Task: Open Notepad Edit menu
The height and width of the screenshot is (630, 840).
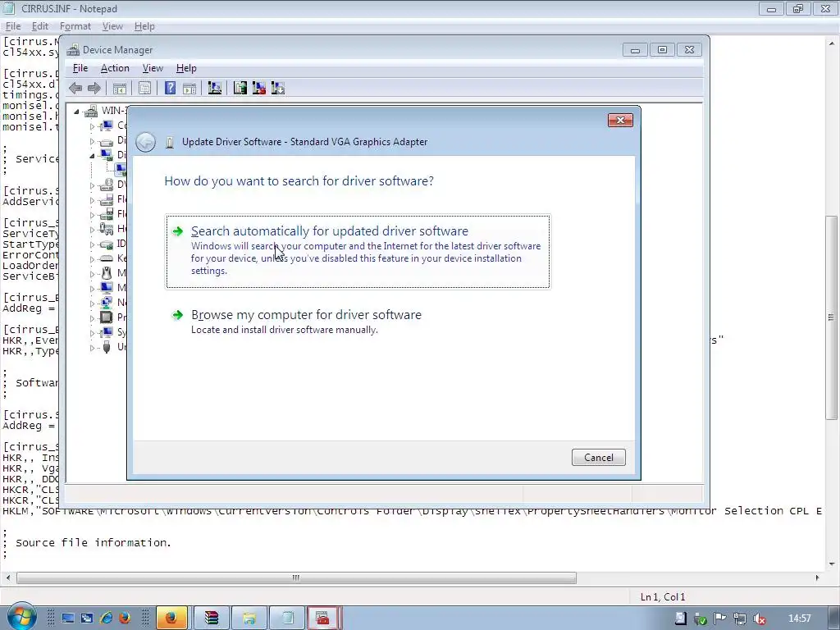Action: pyautogui.click(x=40, y=26)
